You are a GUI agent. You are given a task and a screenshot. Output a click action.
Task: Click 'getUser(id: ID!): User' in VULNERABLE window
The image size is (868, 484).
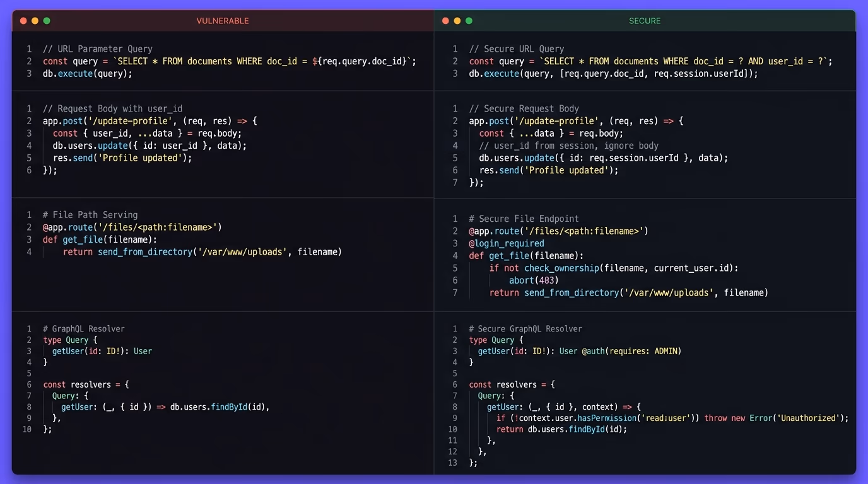pyautogui.click(x=102, y=351)
